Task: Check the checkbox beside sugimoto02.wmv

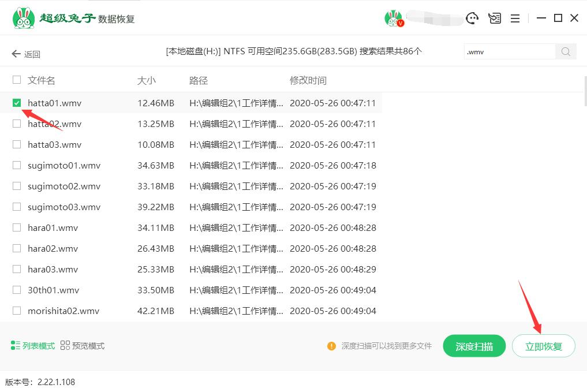Action: point(17,186)
